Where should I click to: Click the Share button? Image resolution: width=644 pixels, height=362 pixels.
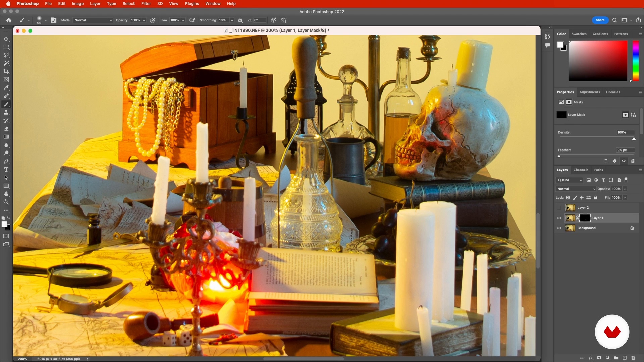pyautogui.click(x=600, y=20)
